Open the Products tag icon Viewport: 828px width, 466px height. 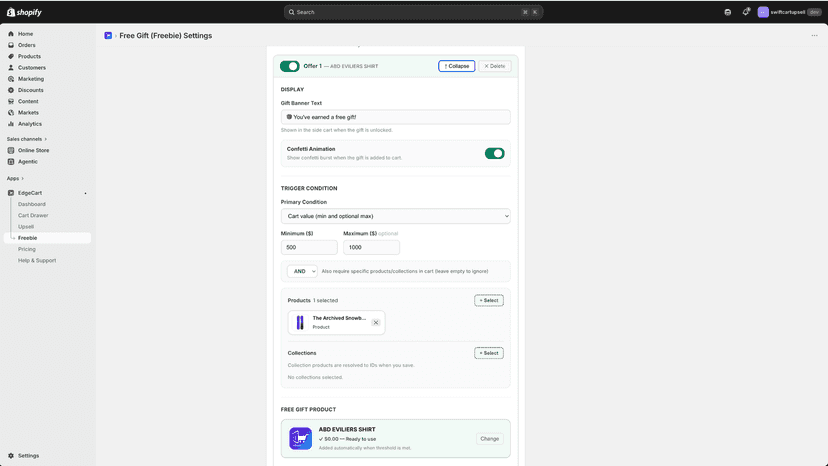coord(11,56)
